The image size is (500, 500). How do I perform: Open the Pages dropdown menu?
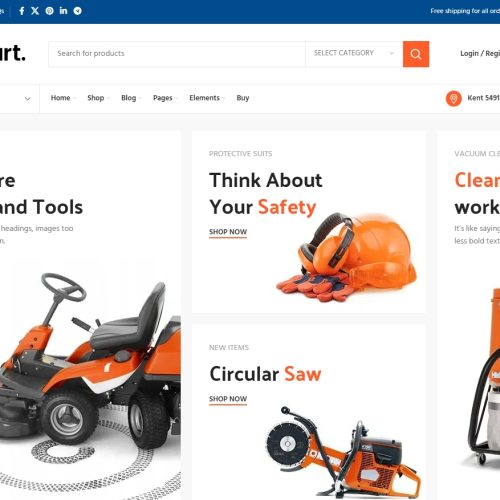tap(163, 98)
